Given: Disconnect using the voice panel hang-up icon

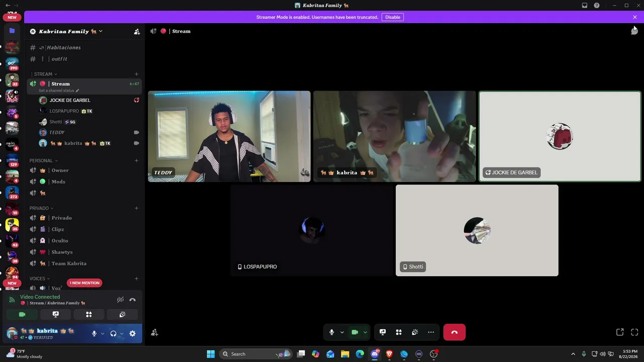Looking at the screenshot, I should click(x=132, y=300).
